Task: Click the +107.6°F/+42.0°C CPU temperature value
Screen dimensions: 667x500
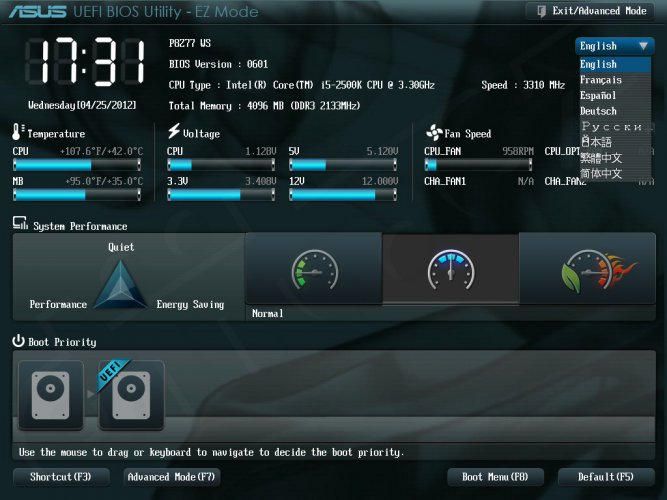Action: [102, 151]
